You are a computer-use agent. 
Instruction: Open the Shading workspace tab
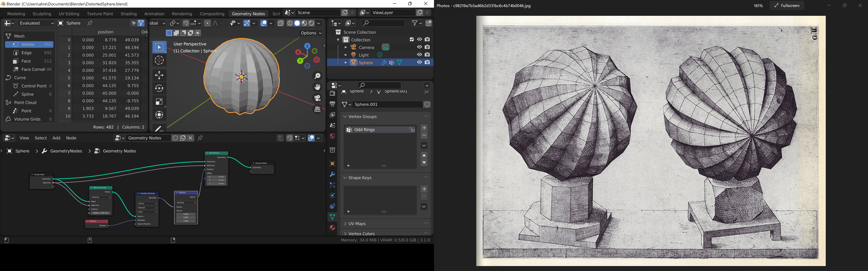point(128,14)
